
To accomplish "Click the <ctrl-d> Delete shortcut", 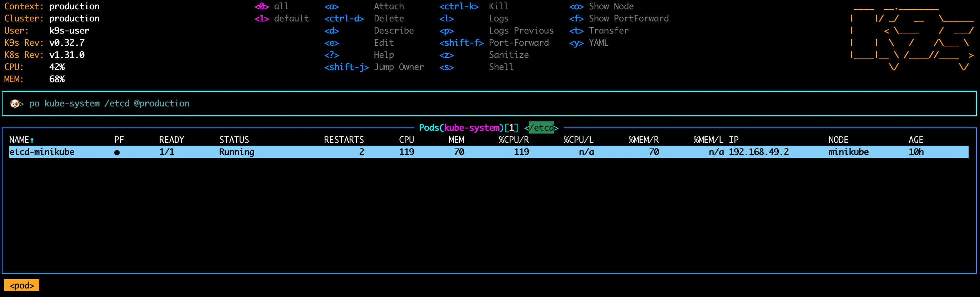I will pos(364,19).
